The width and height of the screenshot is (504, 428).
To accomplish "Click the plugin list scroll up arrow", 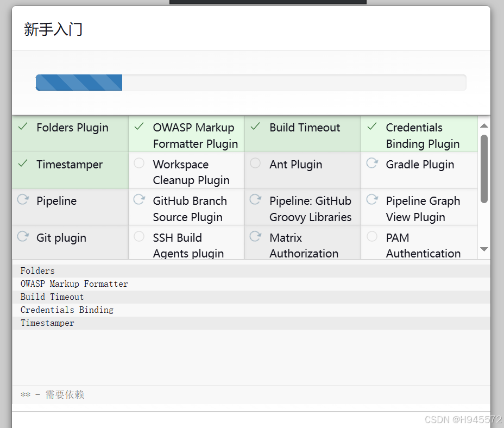I will coord(484,125).
